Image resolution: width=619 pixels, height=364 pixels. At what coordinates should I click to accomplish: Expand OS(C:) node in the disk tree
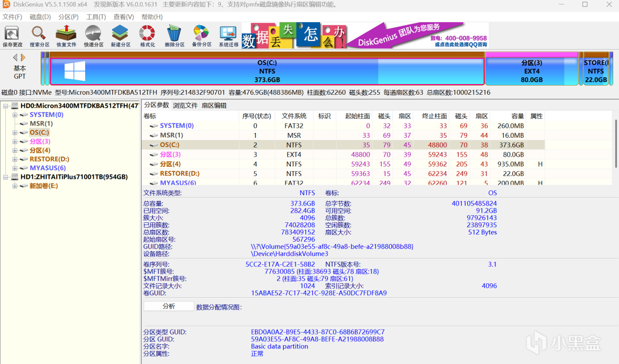15,132
